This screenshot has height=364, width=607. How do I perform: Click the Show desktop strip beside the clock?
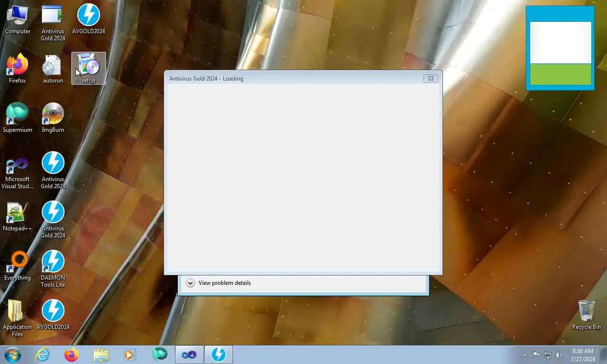[x=604, y=355]
